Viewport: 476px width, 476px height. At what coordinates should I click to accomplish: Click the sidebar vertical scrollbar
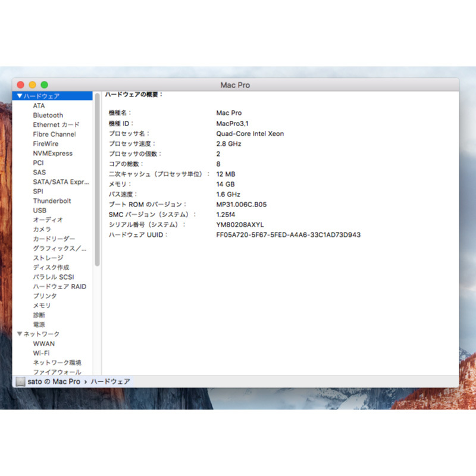(x=98, y=178)
